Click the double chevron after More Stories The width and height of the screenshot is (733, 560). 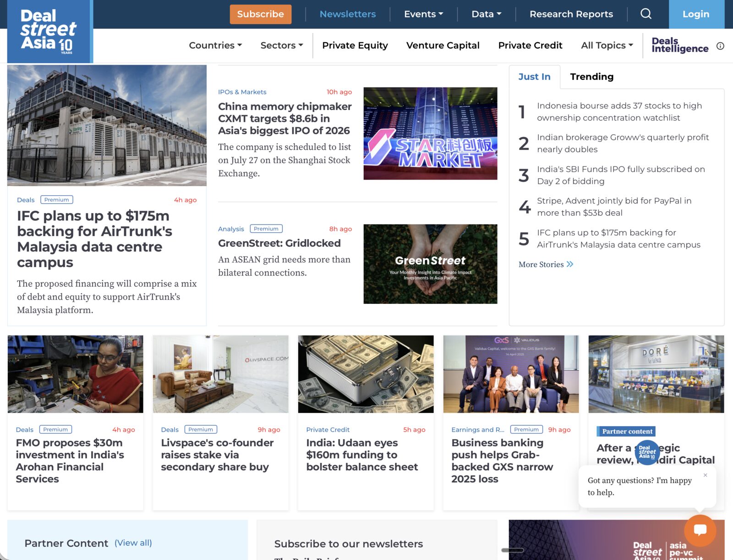[x=570, y=264]
